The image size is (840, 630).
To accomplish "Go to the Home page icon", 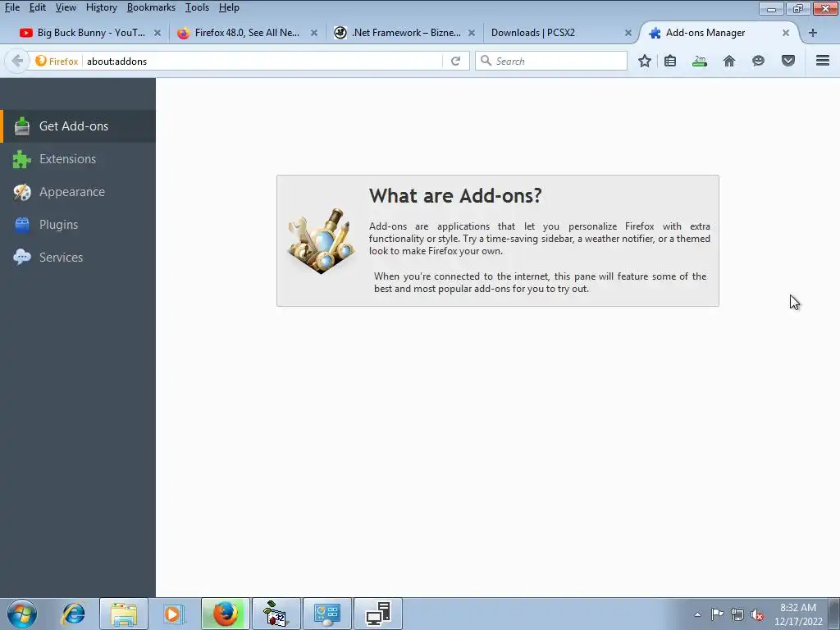I will click(729, 61).
